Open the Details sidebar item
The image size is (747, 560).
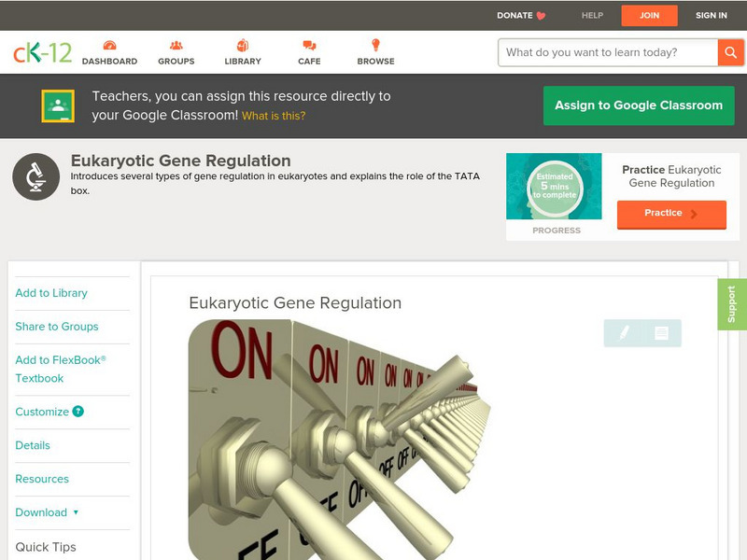click(x=33, y=445)
